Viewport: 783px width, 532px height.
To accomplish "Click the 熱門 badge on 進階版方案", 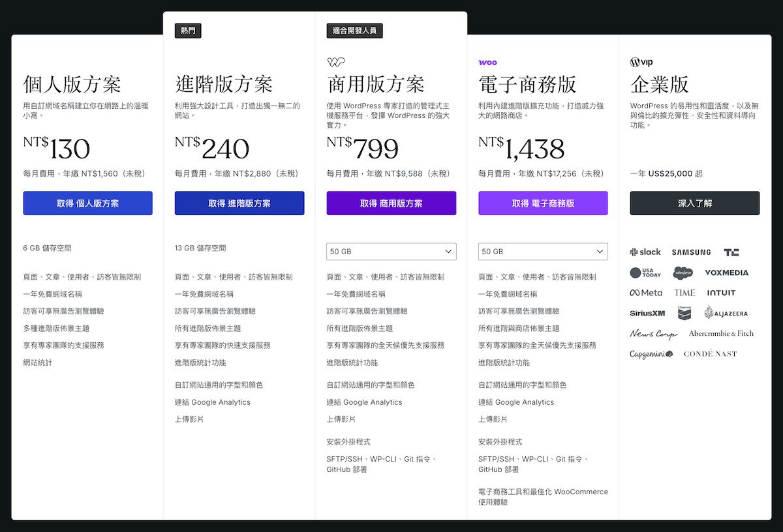I will (x=187, y=30).
